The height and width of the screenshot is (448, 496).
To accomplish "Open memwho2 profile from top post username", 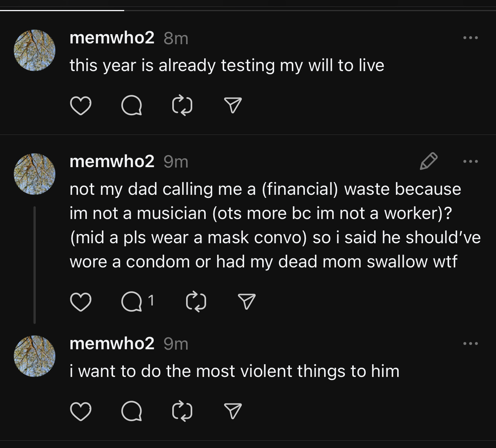I will (x=112, y=38).
